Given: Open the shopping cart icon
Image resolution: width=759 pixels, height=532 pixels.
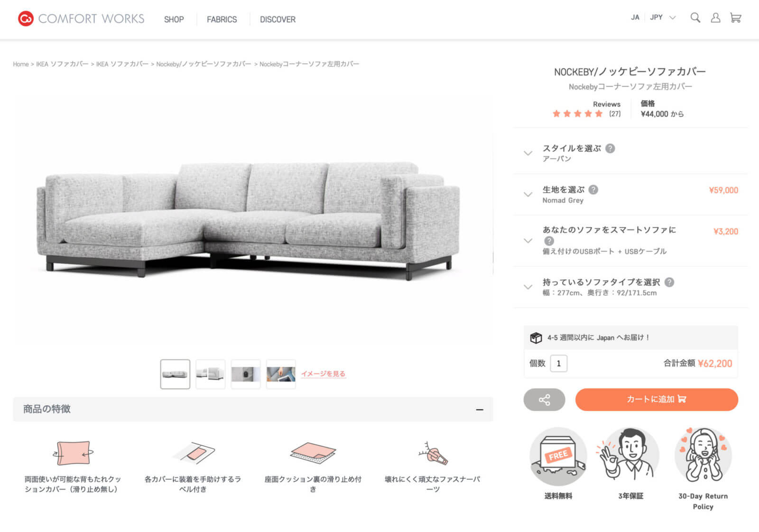Looking at the screenshot, I should (x=736, y=18).
